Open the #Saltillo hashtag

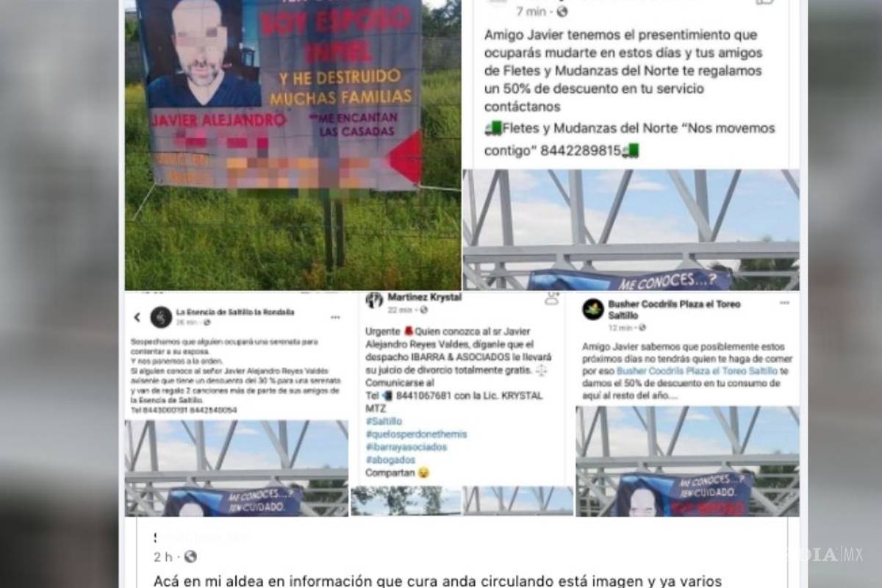381,420
